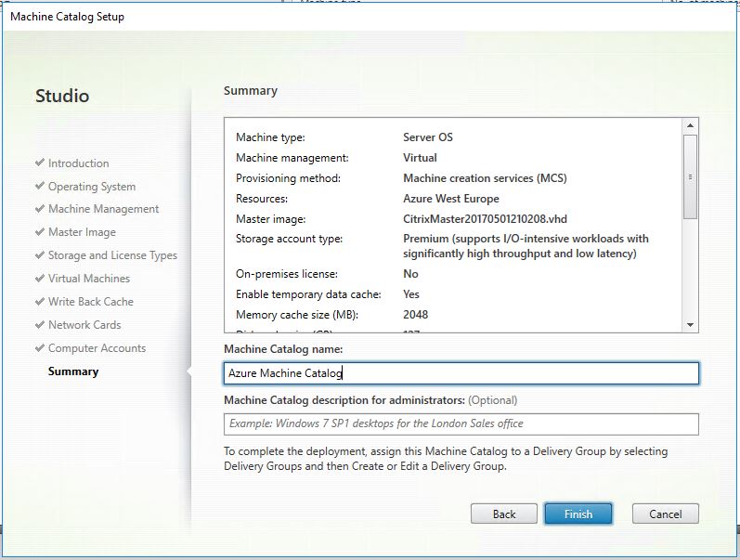Open the Network Cards step
Screen dimensions: 740x560
pos(84,325)
